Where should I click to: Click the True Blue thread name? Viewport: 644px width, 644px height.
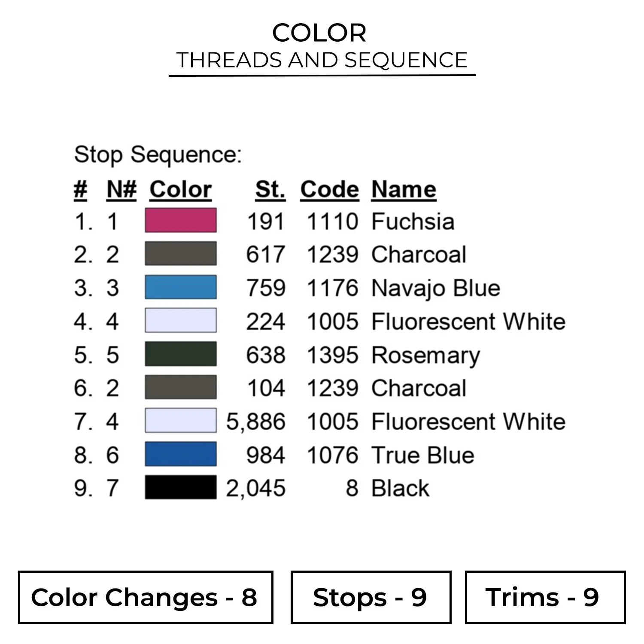tap(423, 455)
